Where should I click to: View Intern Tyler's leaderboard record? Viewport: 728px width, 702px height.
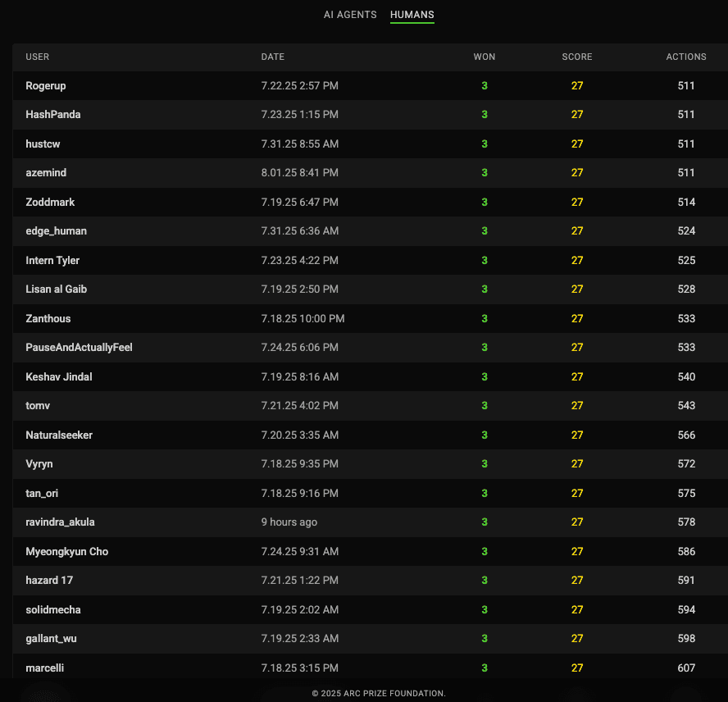pos(52,260)
